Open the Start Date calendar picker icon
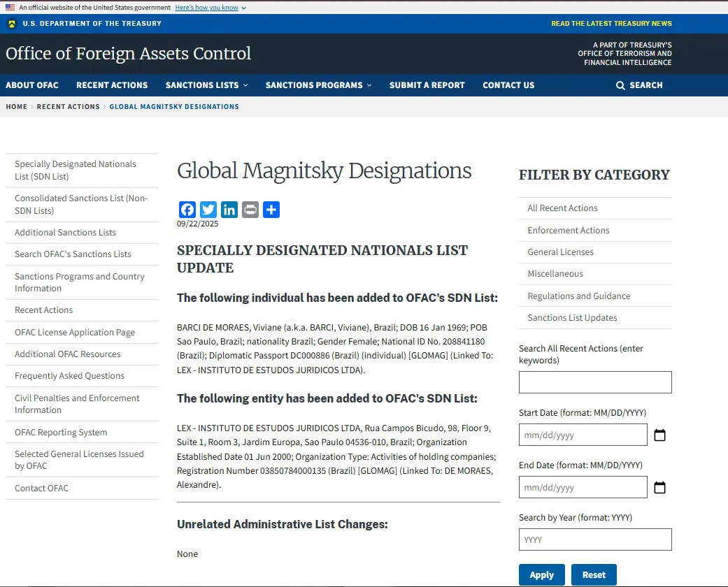 [659, 435]
